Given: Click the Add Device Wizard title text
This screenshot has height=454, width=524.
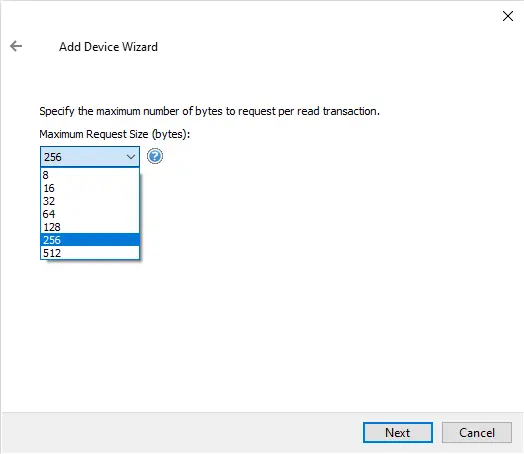Looking at the screenshot, I should click(x=108, y=47).
